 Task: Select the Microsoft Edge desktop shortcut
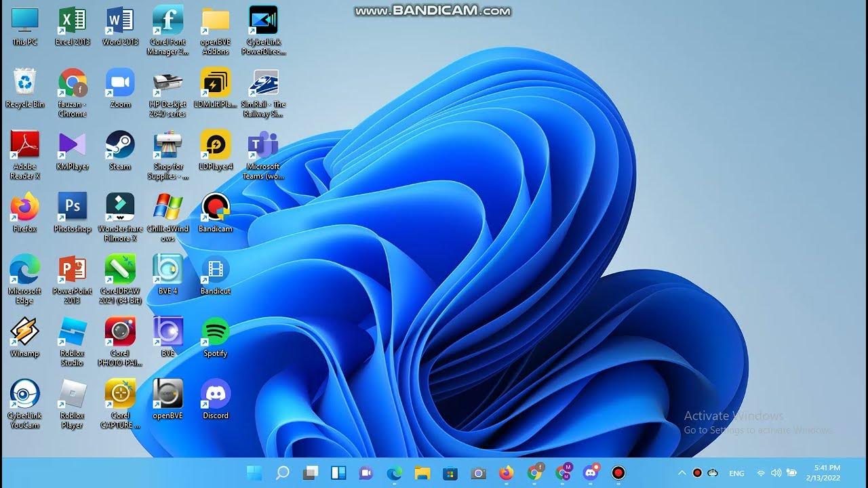25,281
